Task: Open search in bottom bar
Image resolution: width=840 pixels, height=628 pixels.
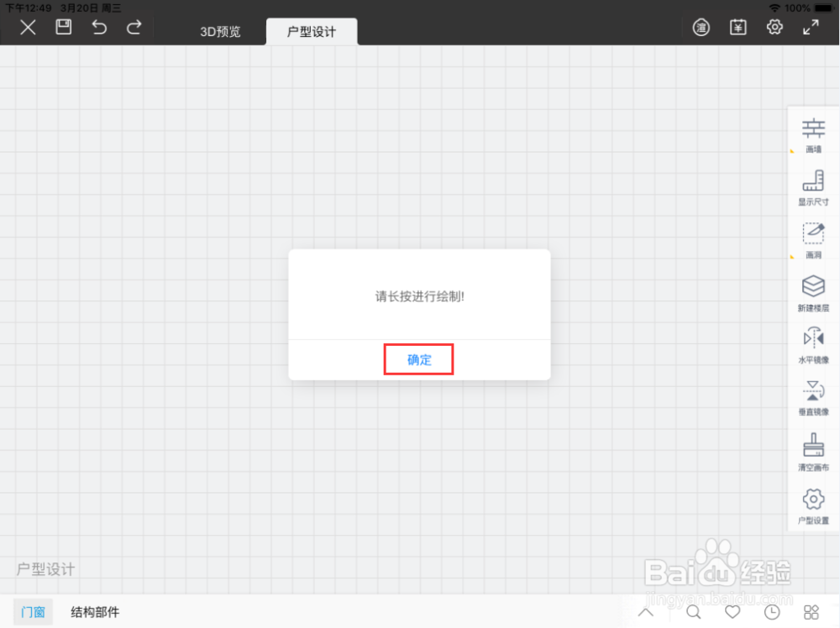Action: (694, 612)
